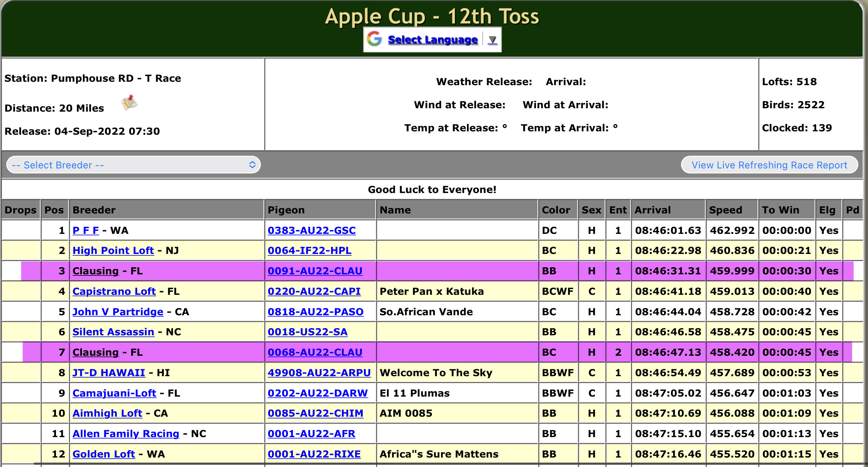Click Silent Assassin breeder link
Image resolution: width=868 pixels, height=467 pixels.
113,332
